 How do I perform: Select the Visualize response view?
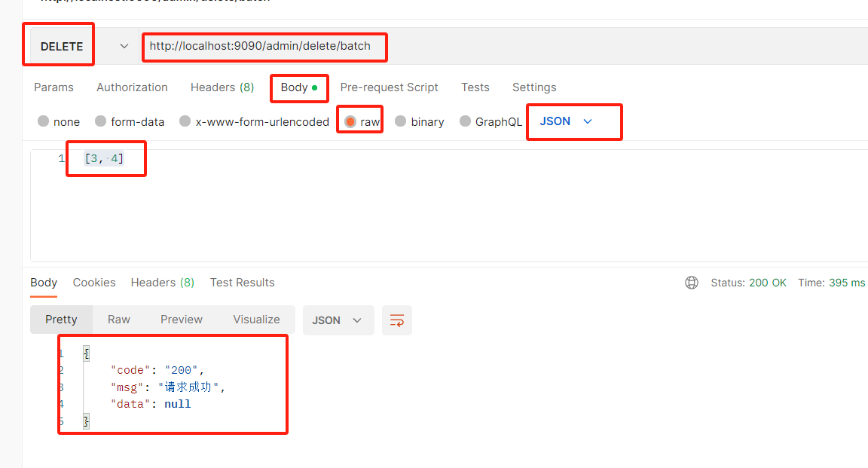(256, 320)
